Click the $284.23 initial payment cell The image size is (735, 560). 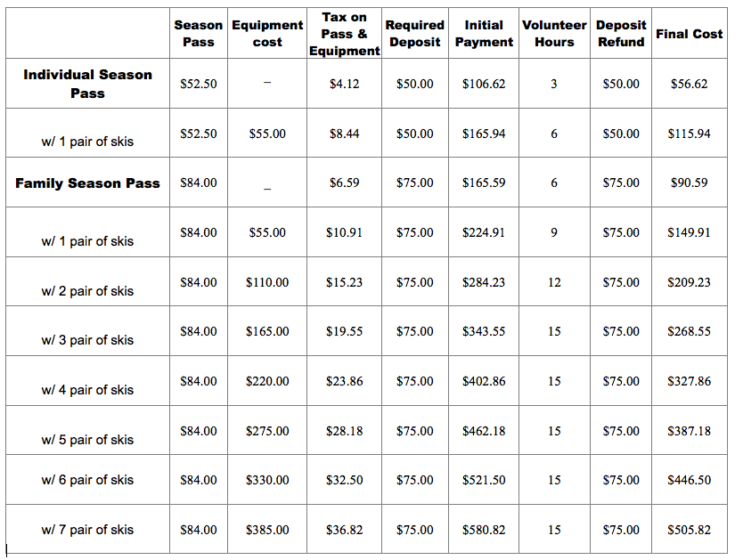click(484, 282)
